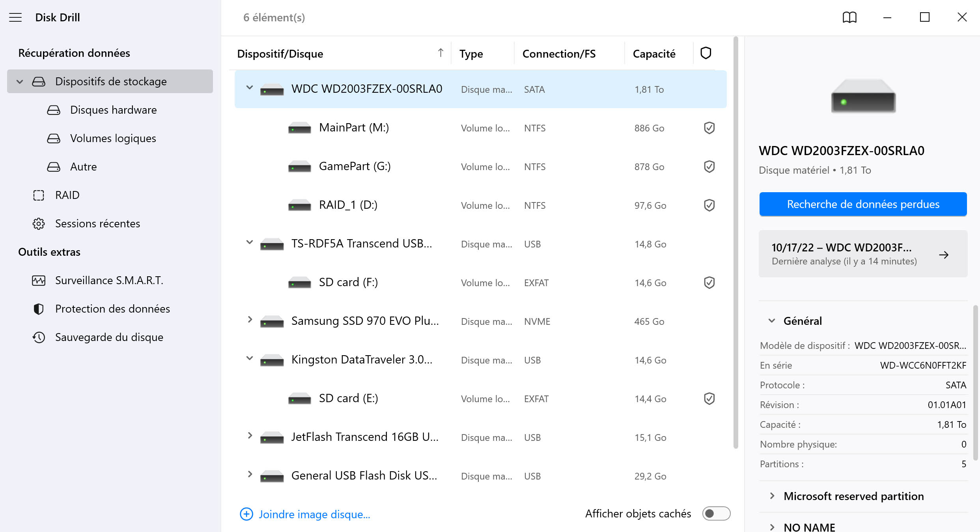Click the sort ascending arrow in Dispositif/Disque
This screenshot has height=532, width=980.
(441, 53)
